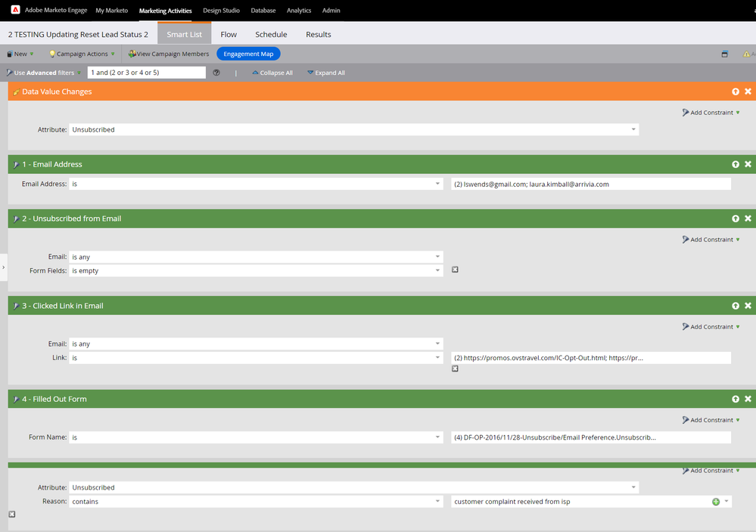
Task: Remove the Filled Out Form filter
Action: (x=748, y=399)
